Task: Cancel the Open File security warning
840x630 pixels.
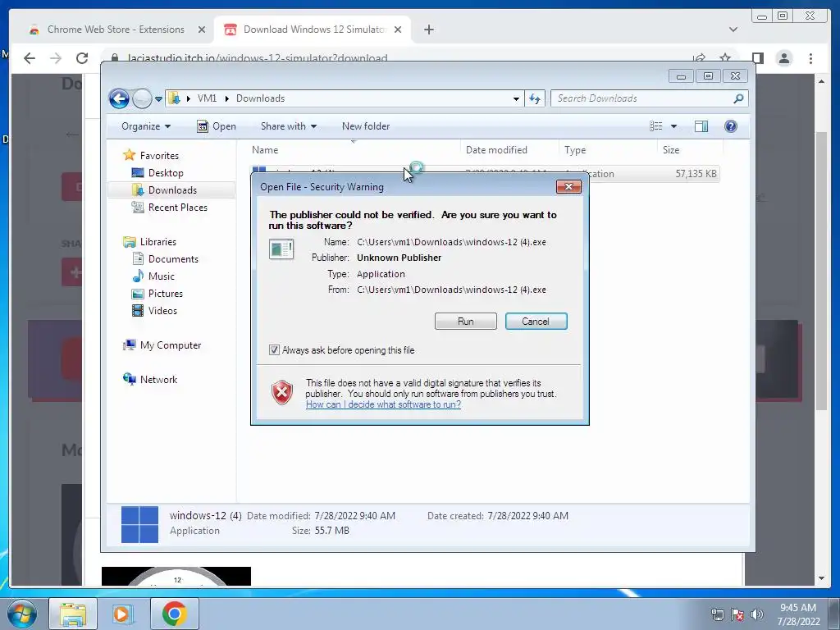Action: 536,322
